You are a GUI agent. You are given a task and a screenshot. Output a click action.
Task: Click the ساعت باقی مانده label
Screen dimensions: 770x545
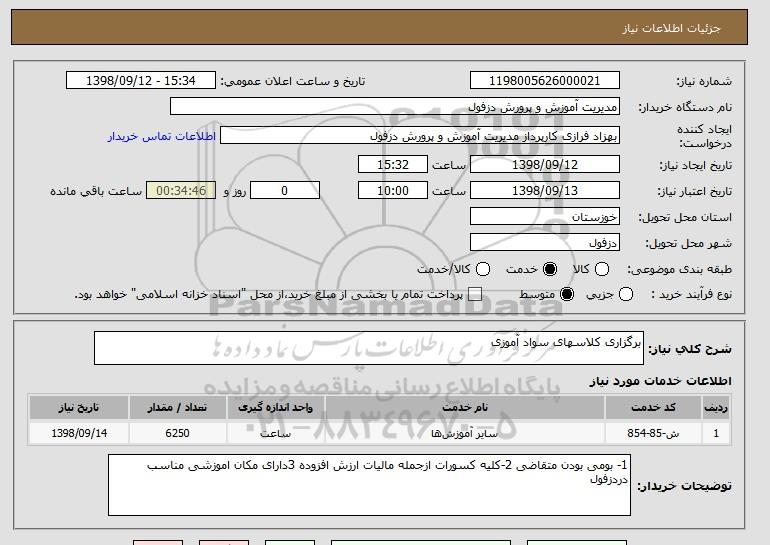point(96,191)
